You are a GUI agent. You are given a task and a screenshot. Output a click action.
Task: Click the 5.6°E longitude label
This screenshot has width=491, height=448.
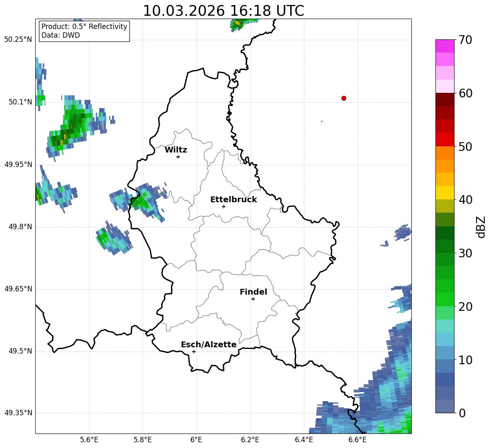89,440
